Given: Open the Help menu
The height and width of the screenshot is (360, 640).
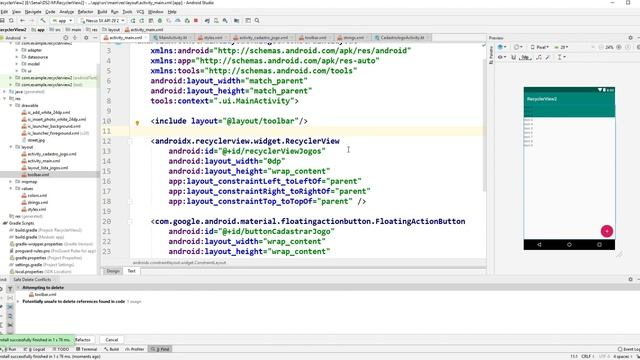Looking at the screenshot, I should tap(172, 12).
